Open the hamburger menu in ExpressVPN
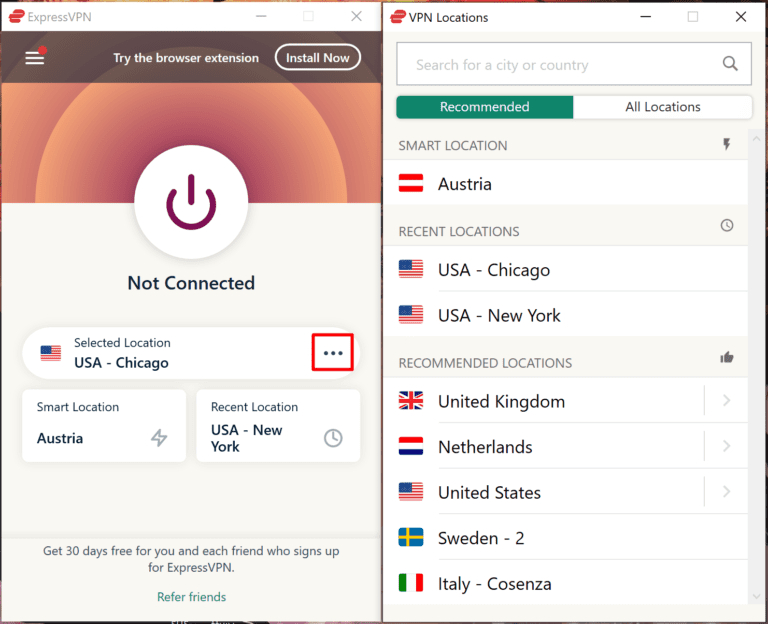768x624 pixels. (35, 58)
